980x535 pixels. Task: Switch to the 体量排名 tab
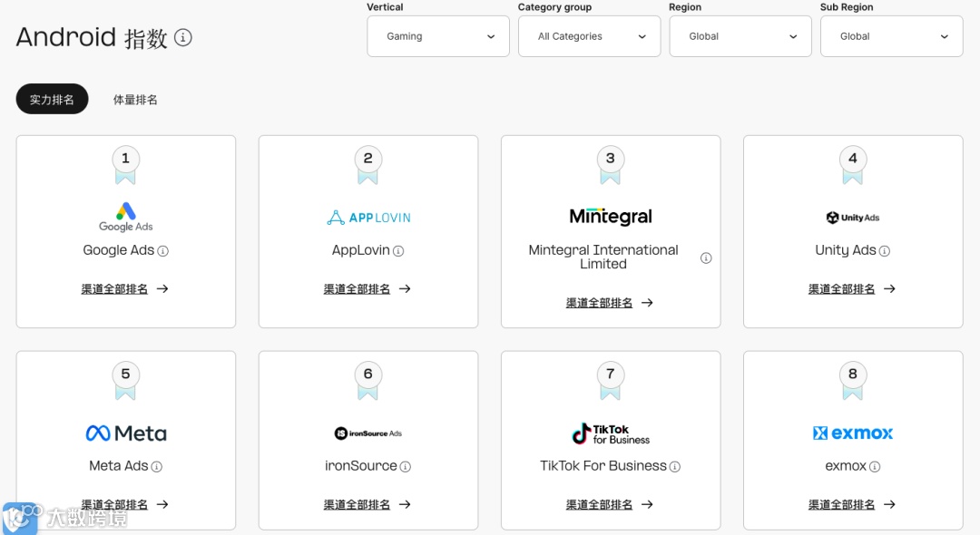(135, 100)
